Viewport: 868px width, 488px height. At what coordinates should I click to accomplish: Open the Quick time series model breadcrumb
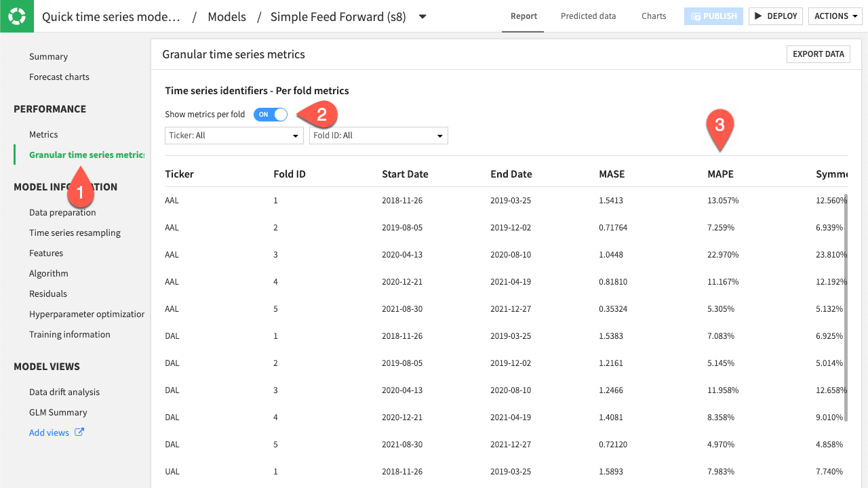click(x=111, y=17)
